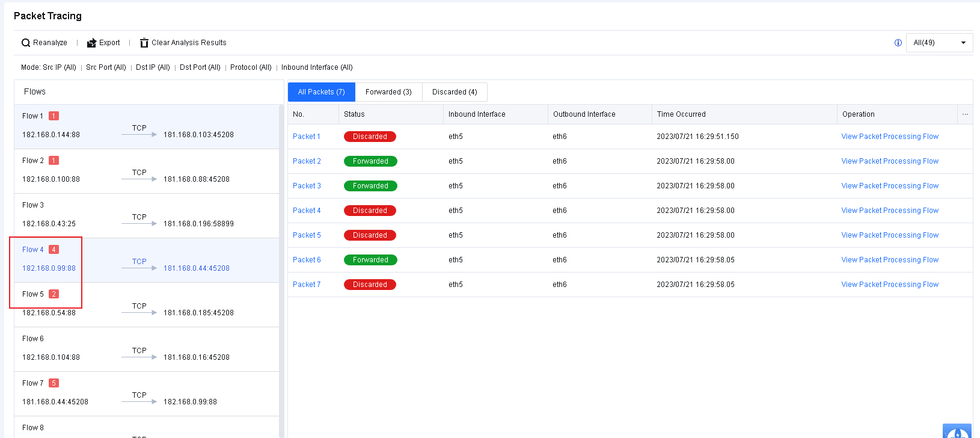Image resolution: width=980 pixels, height=438 pixels.
Task: Select the All Packets (7) tab
Action: click(x=321, y=92)
